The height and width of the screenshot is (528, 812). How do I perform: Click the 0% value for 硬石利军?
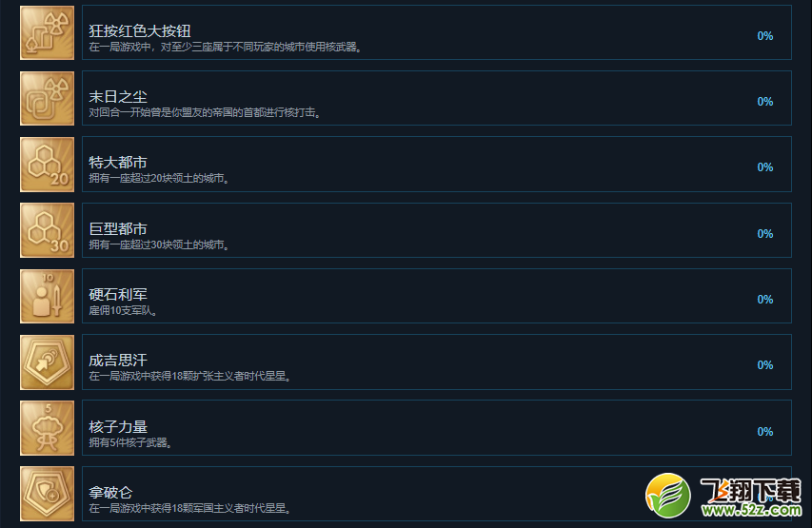(764, 299)
